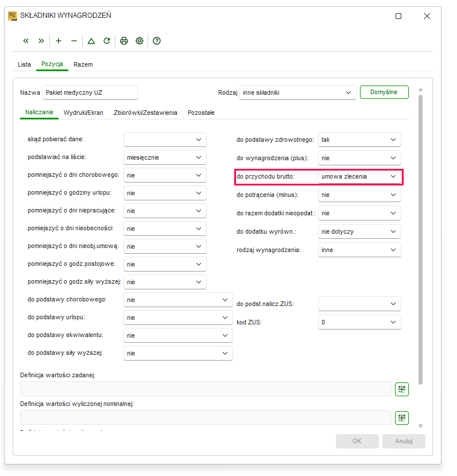Open 'pomniejszyć o godziny urlopu' dropdown
The width and height of the screenshot is (457, 476).
(165, 193)
